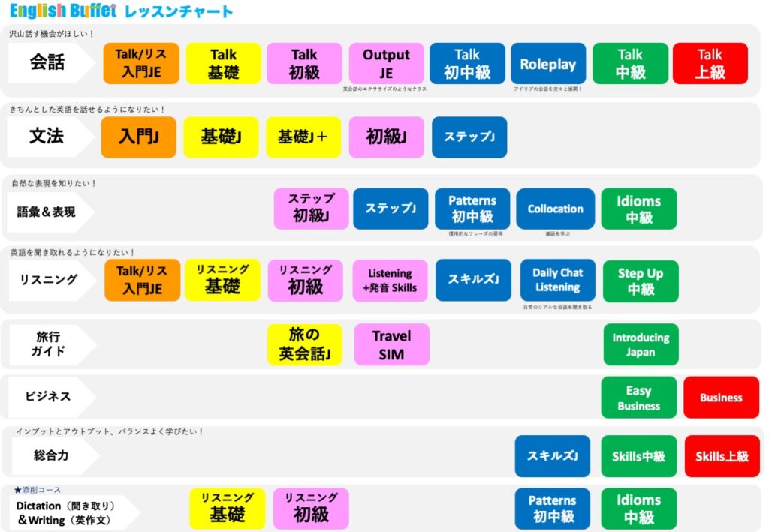Click the red Talk 上級 button

[x=710, y=64]
